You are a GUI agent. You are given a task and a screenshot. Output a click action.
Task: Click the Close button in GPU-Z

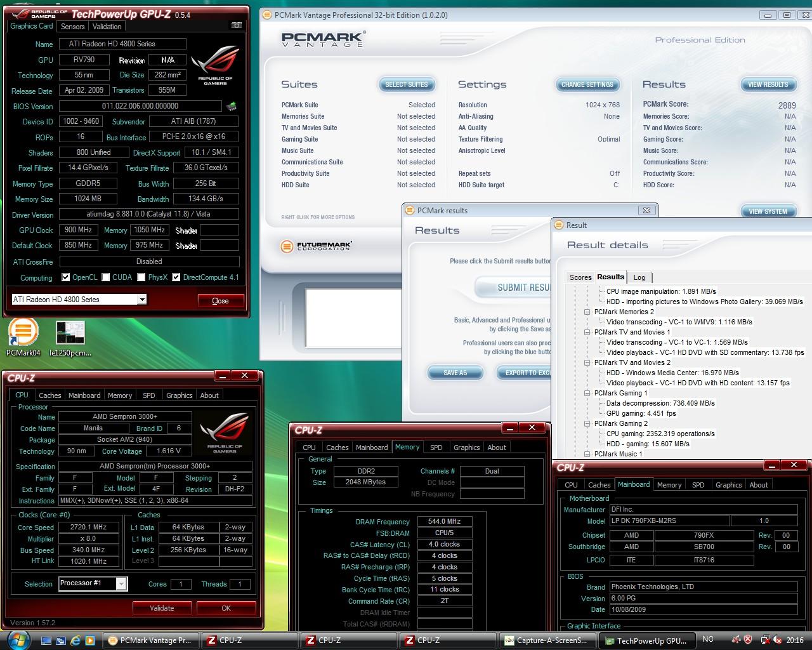point(220,301)
